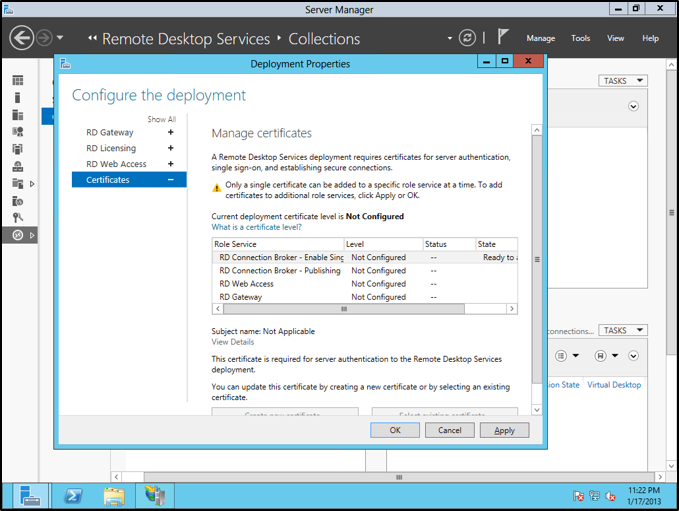Expand the RD Gateway section
Screen dimensions: 679x511
[x=170, y=132]
